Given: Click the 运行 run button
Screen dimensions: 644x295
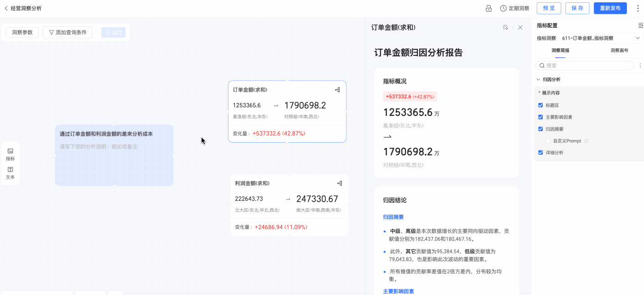Looking at the screenshot, I should pos(113,32).
